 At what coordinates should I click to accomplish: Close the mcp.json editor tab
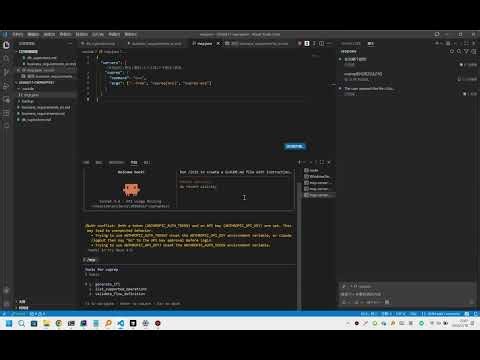218,44
